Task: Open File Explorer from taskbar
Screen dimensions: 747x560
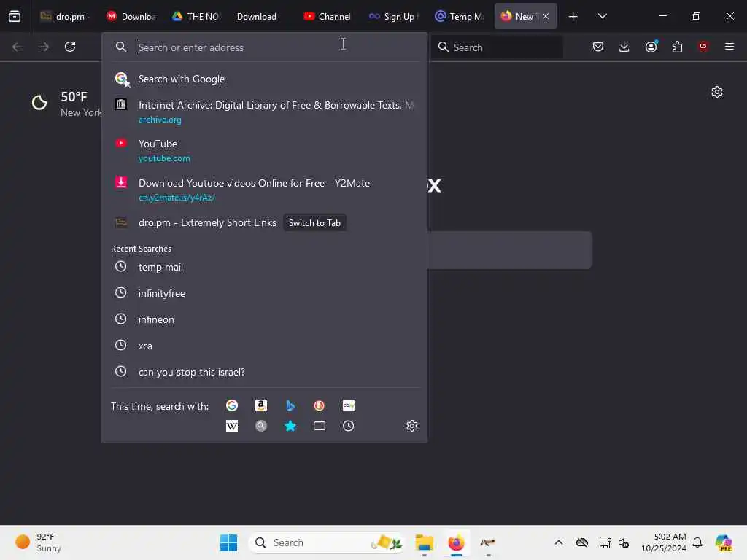Action: (424, 542)
